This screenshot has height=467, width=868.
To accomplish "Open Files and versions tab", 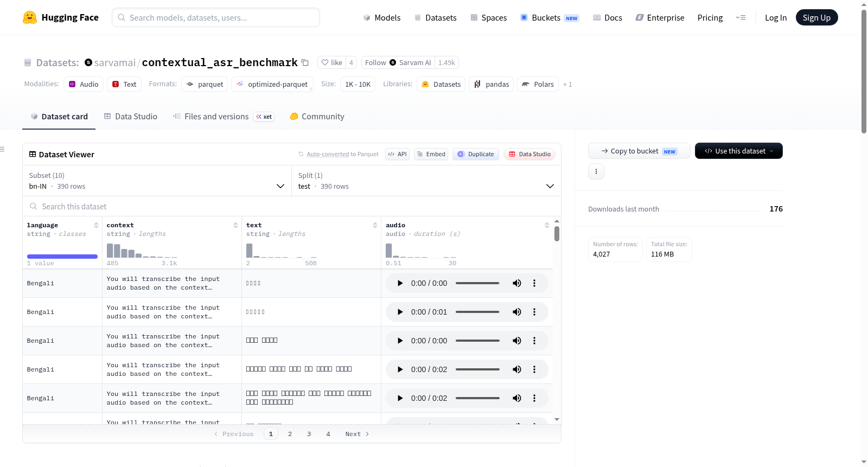I will [x=224, y=117].
